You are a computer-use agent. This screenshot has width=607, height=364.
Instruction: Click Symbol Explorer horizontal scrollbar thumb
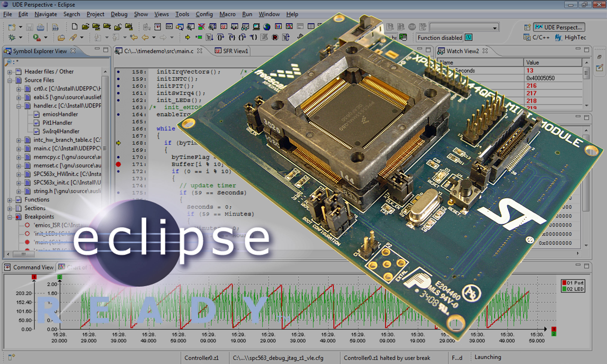pos(24,254)
